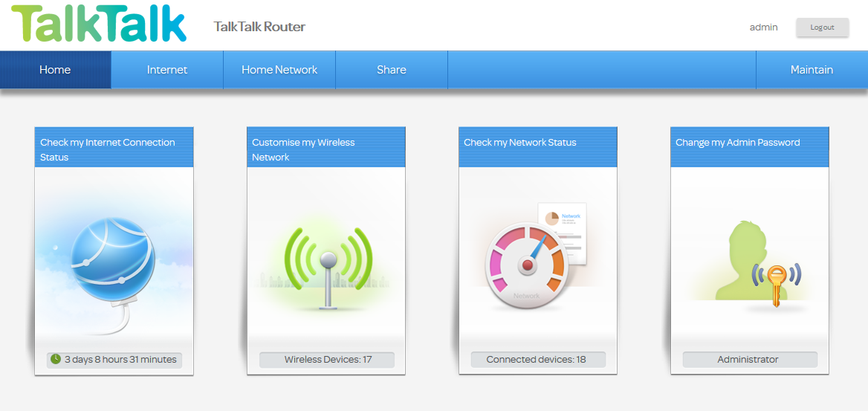The height and width of the screenshot is (411, 868).
Task: Open the Home tab
Action: click(x=55, y=70)
